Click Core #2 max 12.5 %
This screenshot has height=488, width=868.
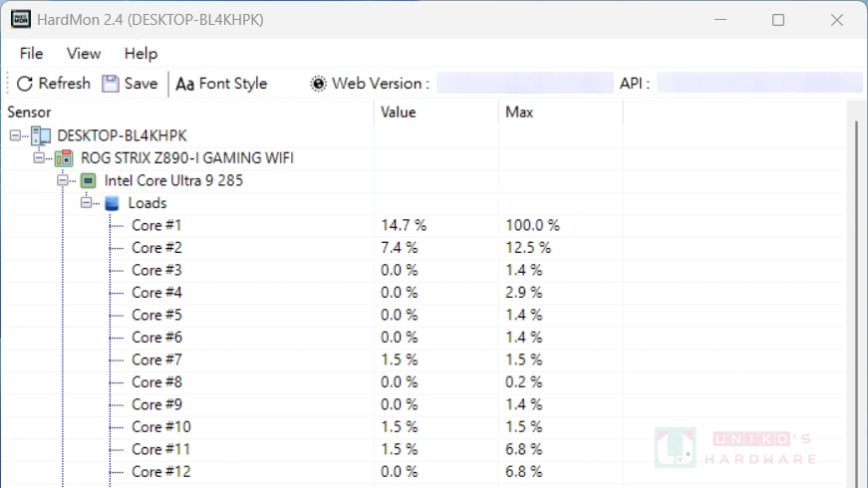(x=528, y=248)
